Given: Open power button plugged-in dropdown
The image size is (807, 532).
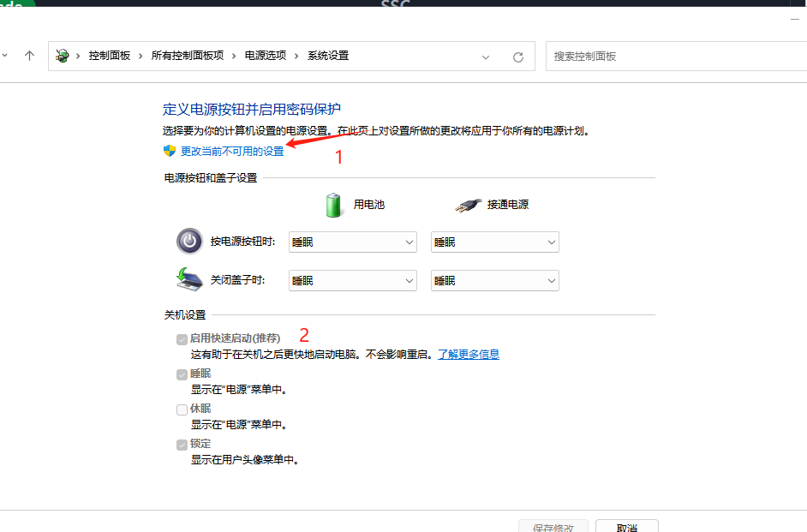Looking at the screenshot, I should coord(494,242).
